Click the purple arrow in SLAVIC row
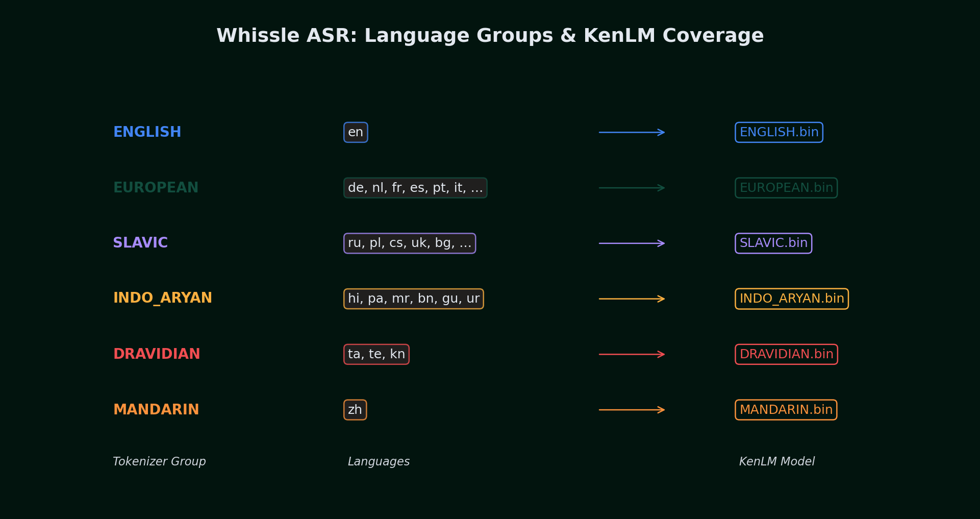Image resolution: width=980 pixels, height=519 pixels. (x=632, y=243)
